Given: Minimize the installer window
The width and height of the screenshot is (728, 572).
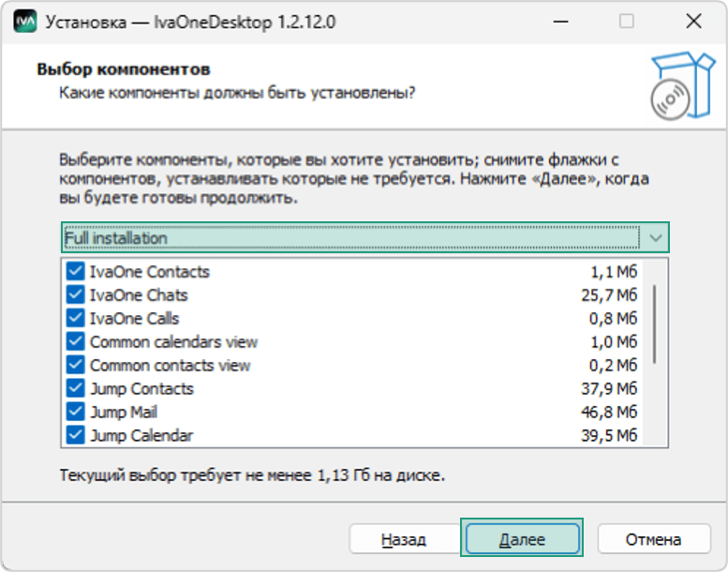Looking at the screenshot, I should (x=561, y=22).
